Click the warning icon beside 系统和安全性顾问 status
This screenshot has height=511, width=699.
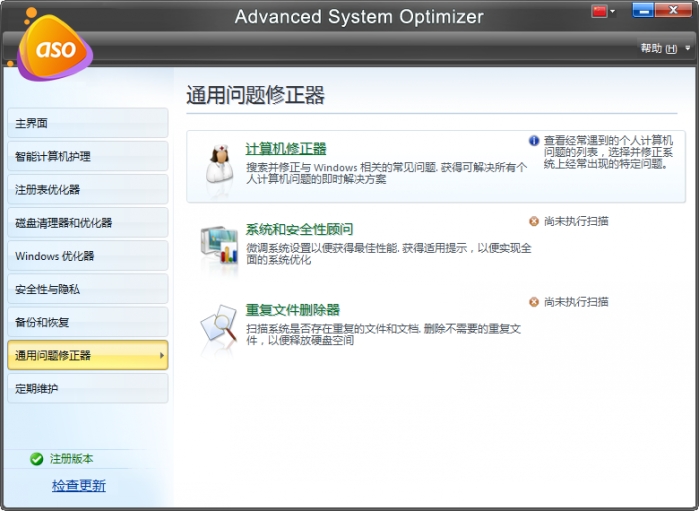[534, 221]
